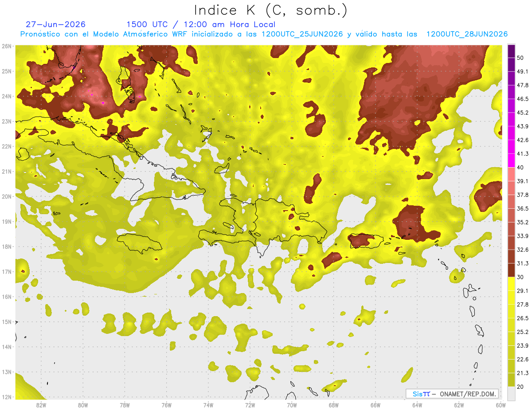Viewport: 532px width, 411px height.
Task: Click the colorbar value "39.1"
Action: [x=523, y=181]
